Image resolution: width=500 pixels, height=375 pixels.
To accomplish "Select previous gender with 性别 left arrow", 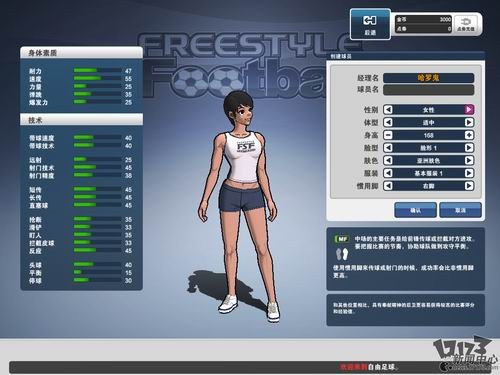I will pyautogui.click(x=388, y=110).
